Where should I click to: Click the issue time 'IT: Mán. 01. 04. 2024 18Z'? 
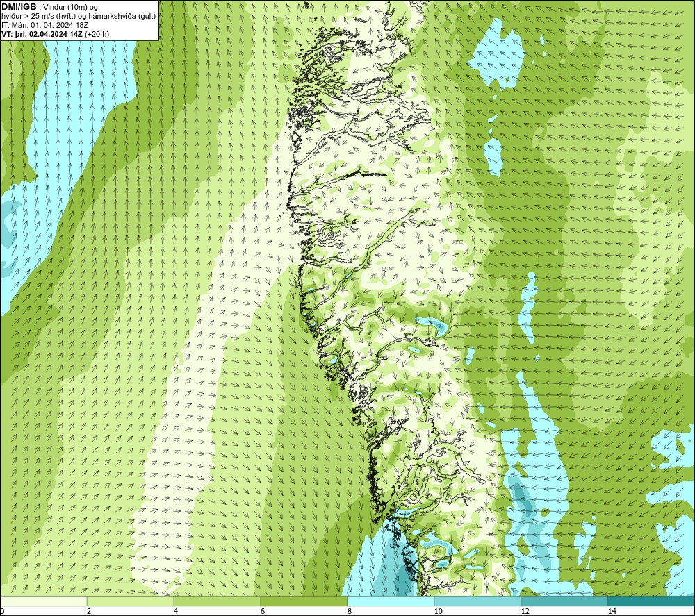click(44, 25)
